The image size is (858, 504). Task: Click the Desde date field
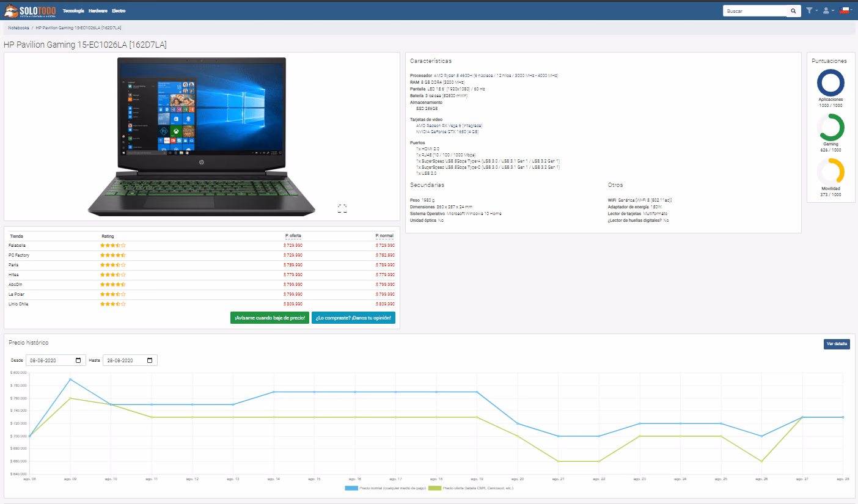pyautogui.click(x=54, y=360)
